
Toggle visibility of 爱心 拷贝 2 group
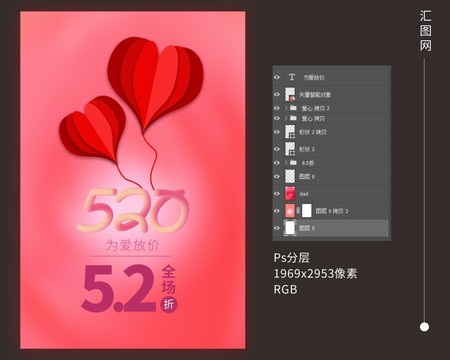(277, 108)
